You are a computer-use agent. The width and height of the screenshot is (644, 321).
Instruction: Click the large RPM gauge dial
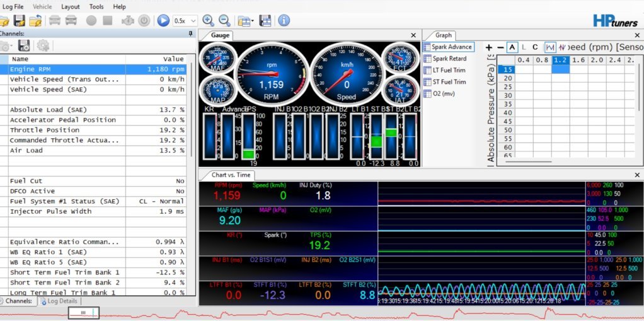[x=272, y=74]
